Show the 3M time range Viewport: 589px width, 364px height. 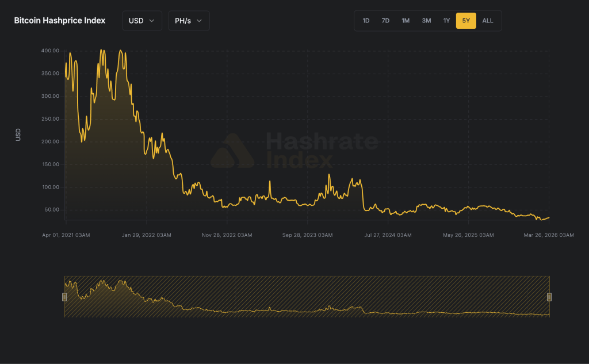(426, 21)
